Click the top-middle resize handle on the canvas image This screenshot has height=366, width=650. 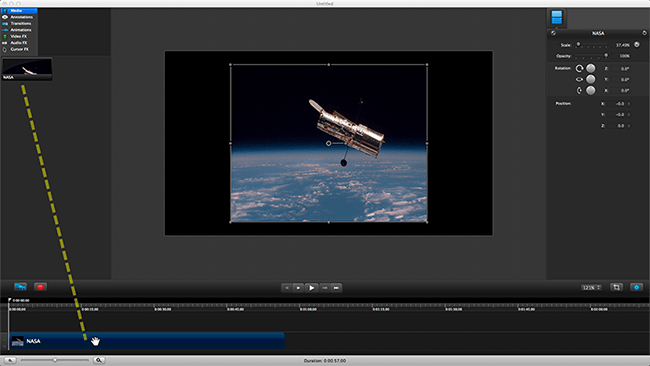pyautogui.click(x=329, y=65)
